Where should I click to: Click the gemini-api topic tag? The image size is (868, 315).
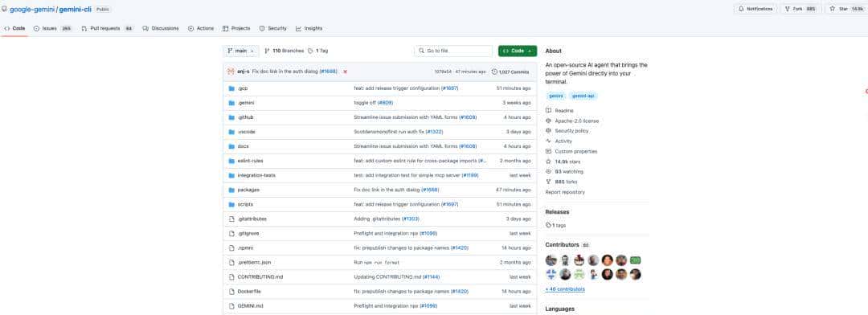(x=583, y=96)
